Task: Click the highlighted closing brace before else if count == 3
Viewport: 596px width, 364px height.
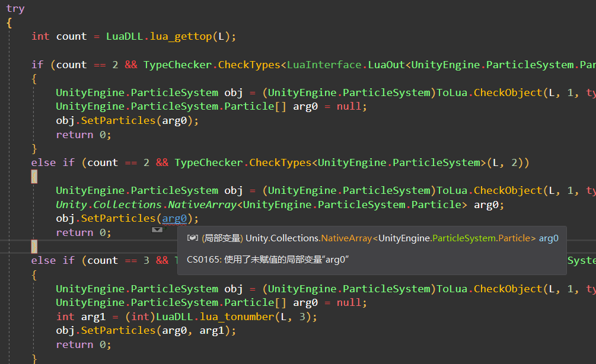Action: click(x=34, y=247)
